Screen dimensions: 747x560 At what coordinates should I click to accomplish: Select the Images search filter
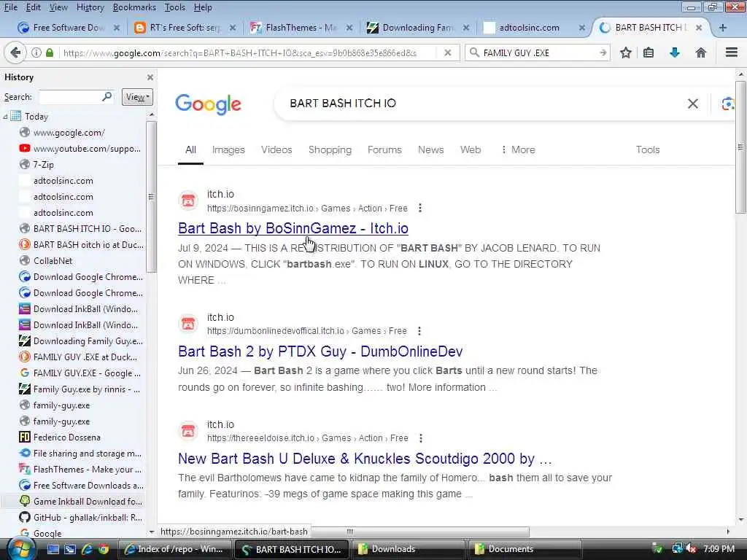point(228,149)
